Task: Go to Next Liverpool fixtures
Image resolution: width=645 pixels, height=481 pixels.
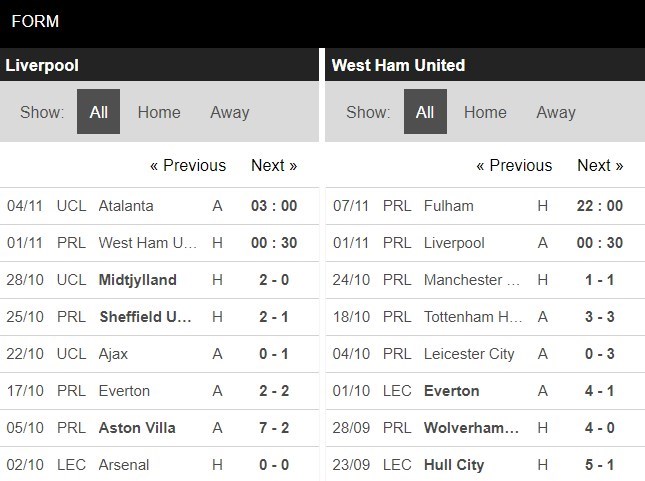Action: (x=274, y=165)
